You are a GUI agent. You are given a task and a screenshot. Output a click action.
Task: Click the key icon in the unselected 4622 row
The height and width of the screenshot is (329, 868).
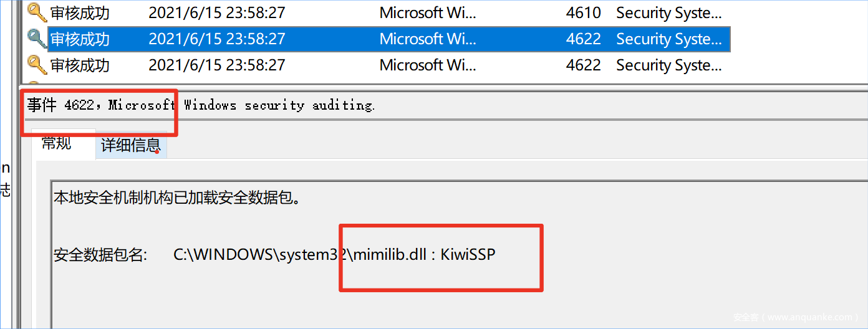coord(37,64)
